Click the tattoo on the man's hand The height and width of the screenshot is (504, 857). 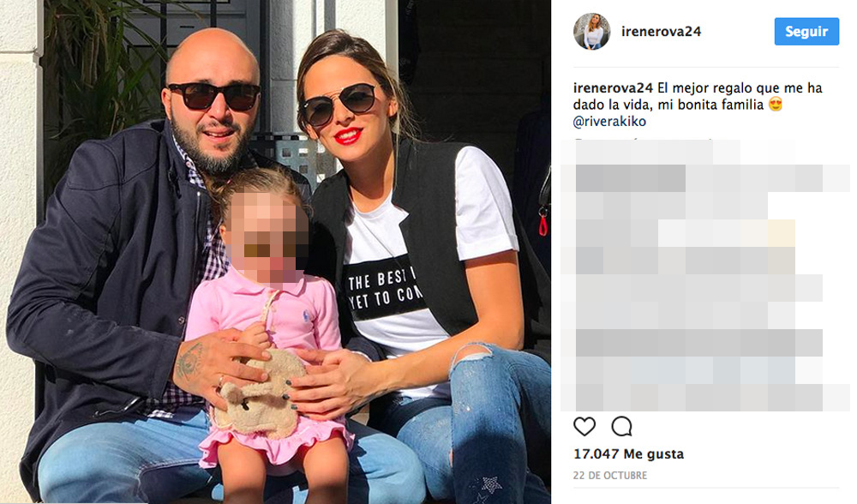point(189,361)
